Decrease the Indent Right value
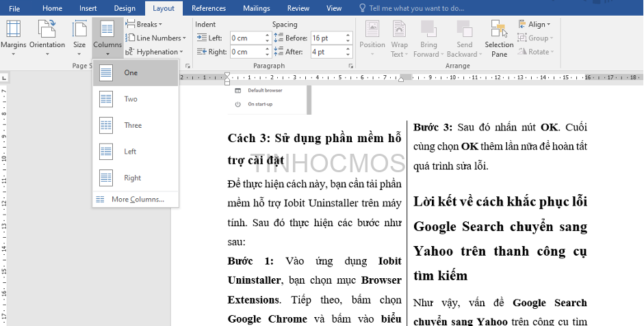Viewport: 644px width, 326px height. pos(268,55)
